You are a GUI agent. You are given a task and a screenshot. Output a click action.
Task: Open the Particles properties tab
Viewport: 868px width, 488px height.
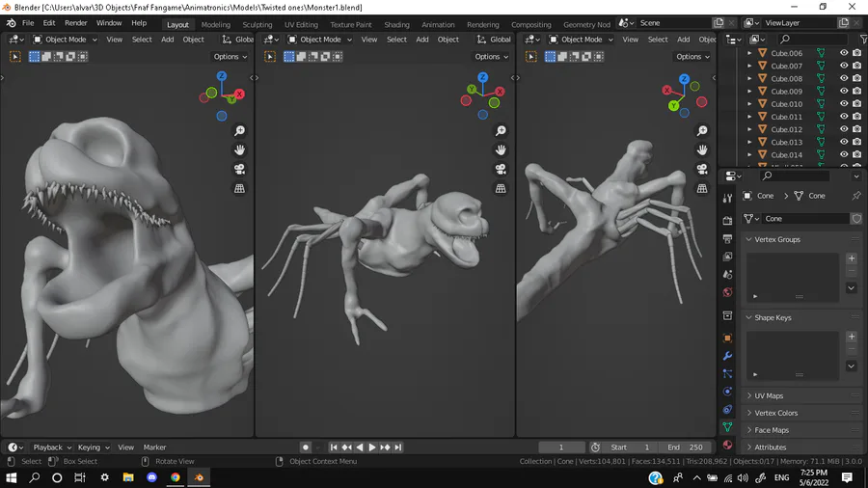[x=727, y=373]
